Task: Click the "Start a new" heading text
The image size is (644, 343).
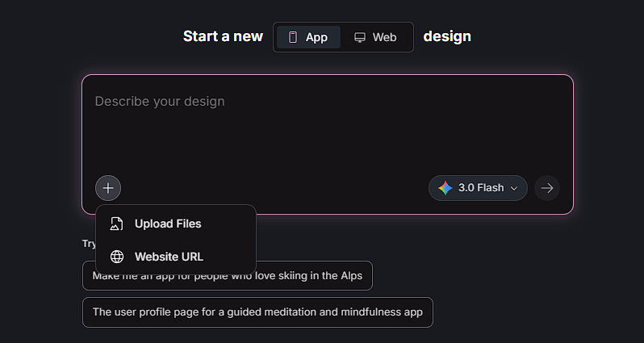Action: [x=223, y=36]
